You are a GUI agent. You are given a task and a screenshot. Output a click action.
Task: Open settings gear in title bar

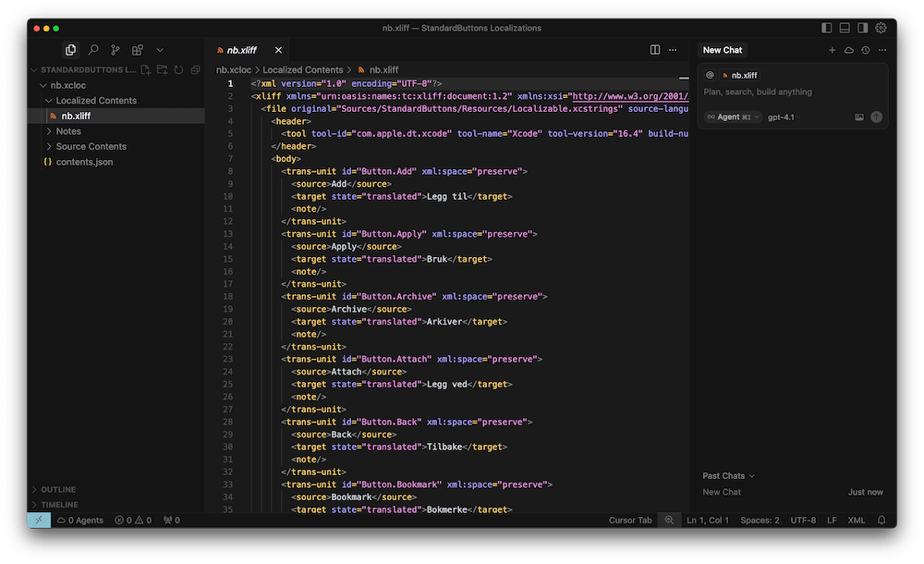coord(881,28)
